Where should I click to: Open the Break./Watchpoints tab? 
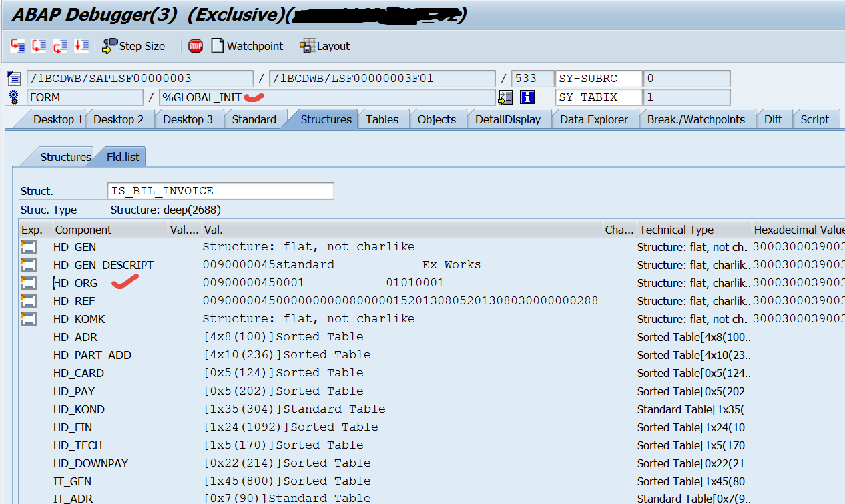click(x=697, y=119)
